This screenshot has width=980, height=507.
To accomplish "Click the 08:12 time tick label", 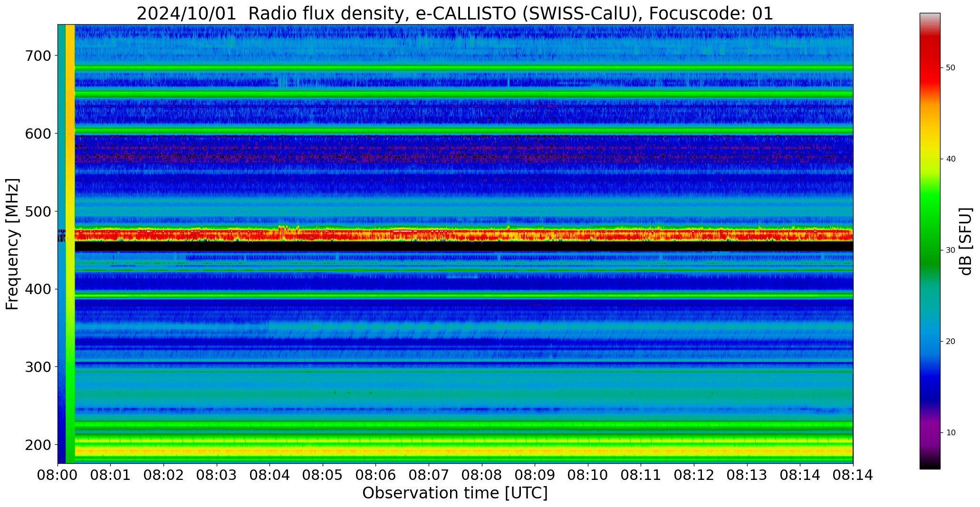I will point(694,476).
